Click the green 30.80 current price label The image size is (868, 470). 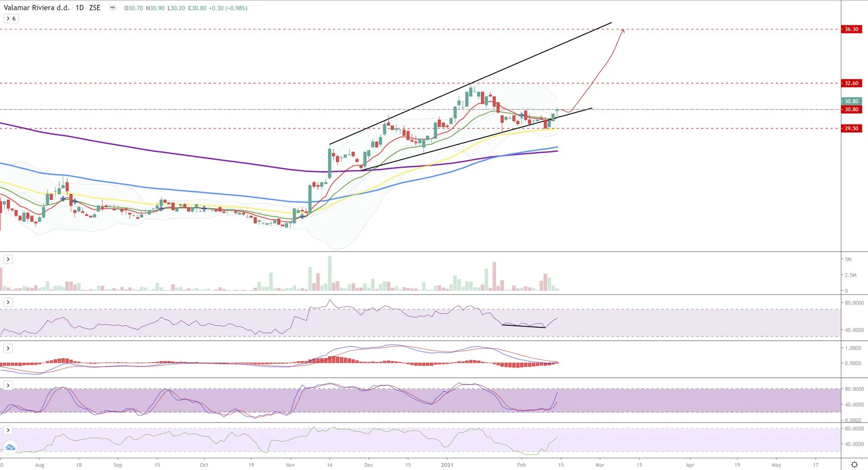coord(851,101)
